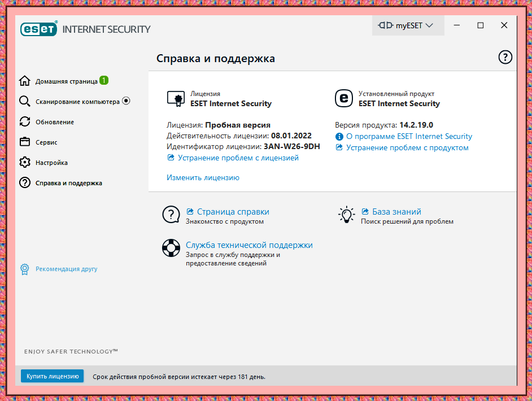Open help via top-right question mark icon

click(505, 57)
